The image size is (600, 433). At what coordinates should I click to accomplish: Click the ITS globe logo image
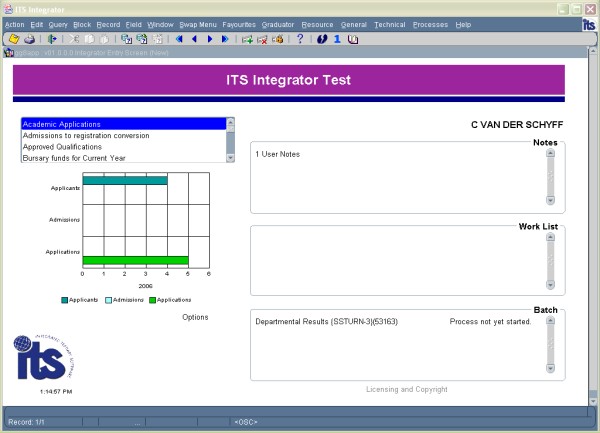44,357
